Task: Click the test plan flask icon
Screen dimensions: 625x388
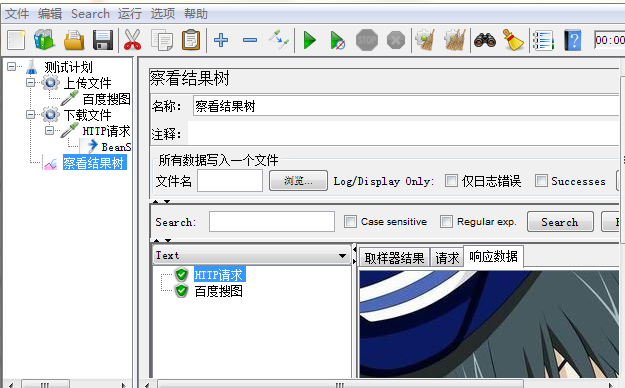Action: click(x=31, y=67)
